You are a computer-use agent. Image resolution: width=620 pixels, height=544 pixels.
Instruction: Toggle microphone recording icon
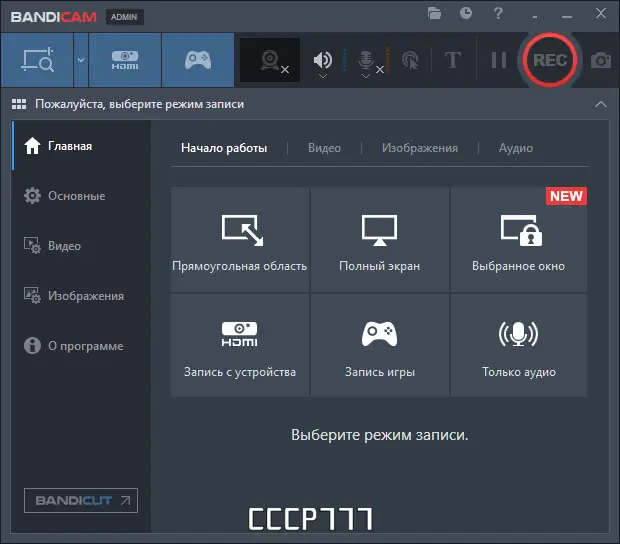pos(366,59)
